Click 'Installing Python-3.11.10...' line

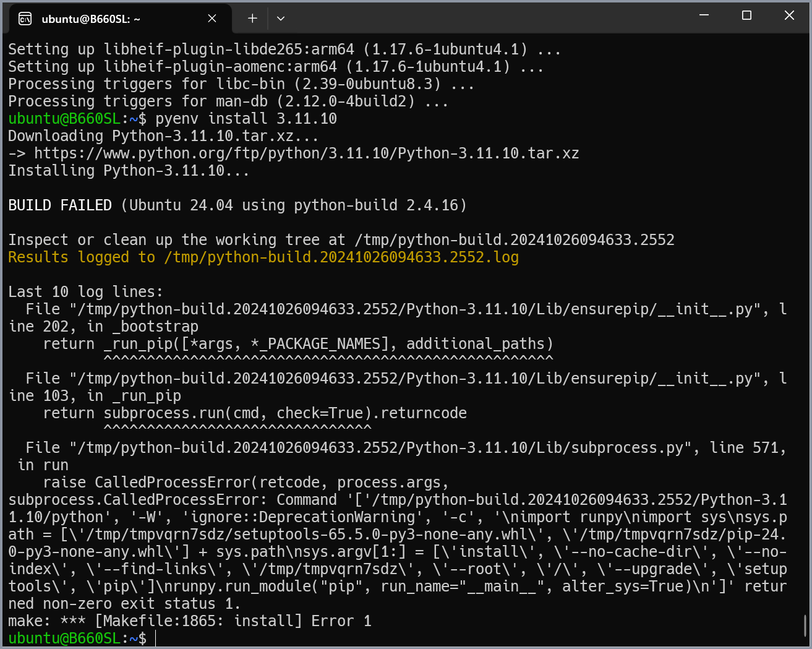pyautogui.click(x=129, y=171)
